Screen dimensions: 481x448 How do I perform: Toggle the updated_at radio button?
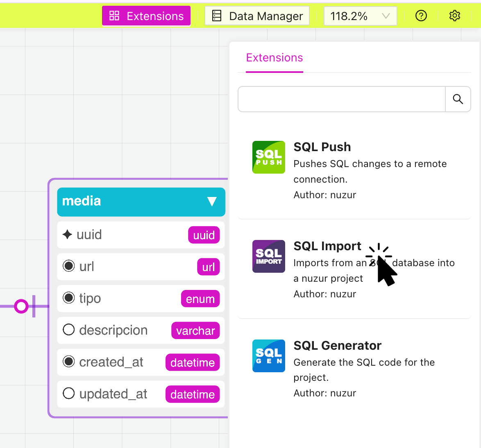pyautogui.click(x=68, y=394)
